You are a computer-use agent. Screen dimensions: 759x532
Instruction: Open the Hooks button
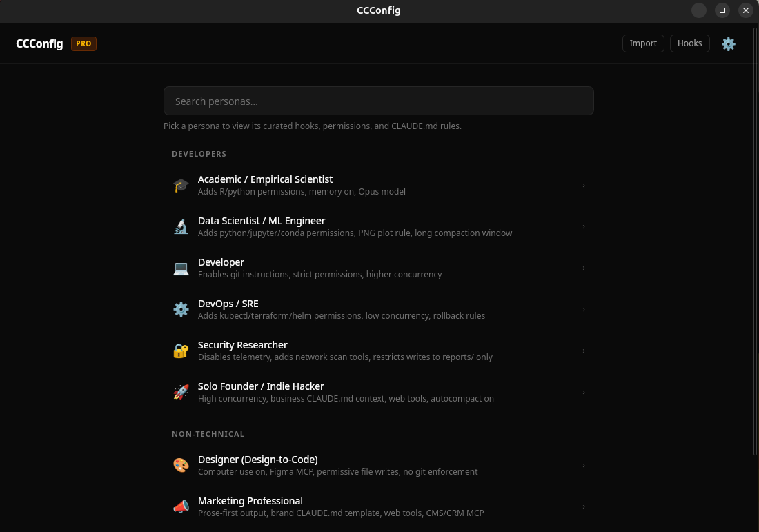click(689, 43)
